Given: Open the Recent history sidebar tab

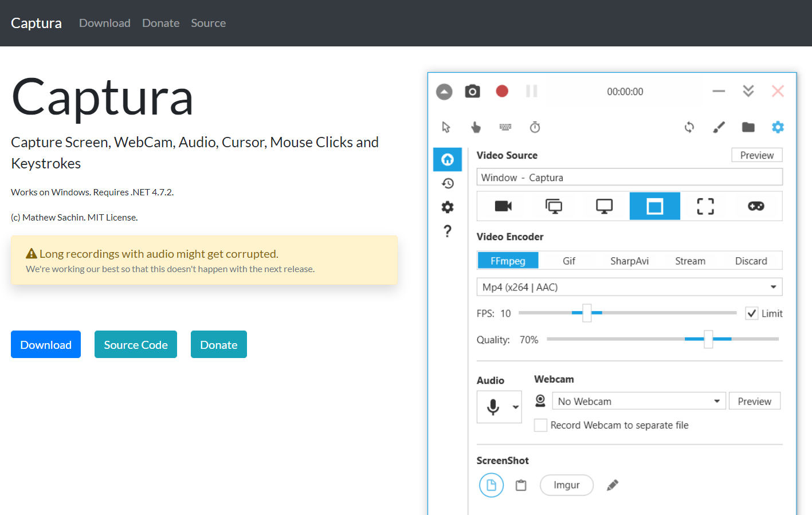Looking at the screenshot, I should coord(448,183).
